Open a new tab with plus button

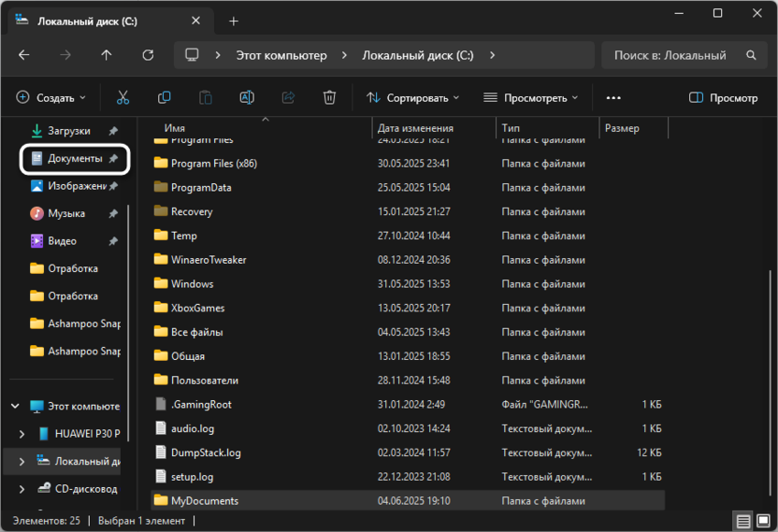(234, 21)
